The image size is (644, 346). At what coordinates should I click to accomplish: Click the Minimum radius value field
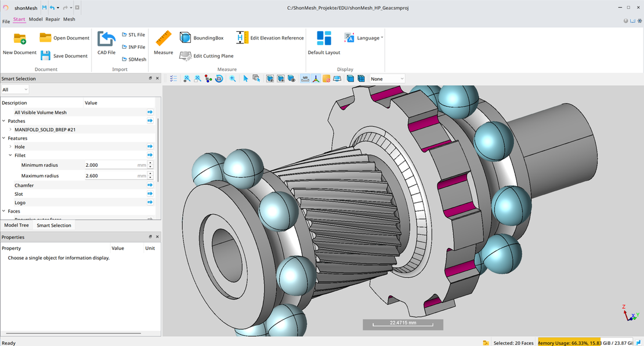coord(110,165)
